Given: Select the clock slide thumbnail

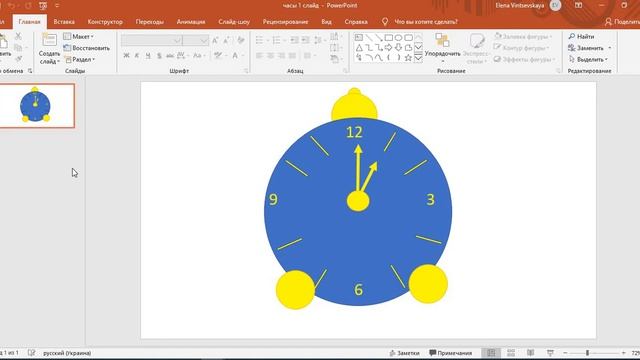Looking at the screenshot, I should pos(36,106).
